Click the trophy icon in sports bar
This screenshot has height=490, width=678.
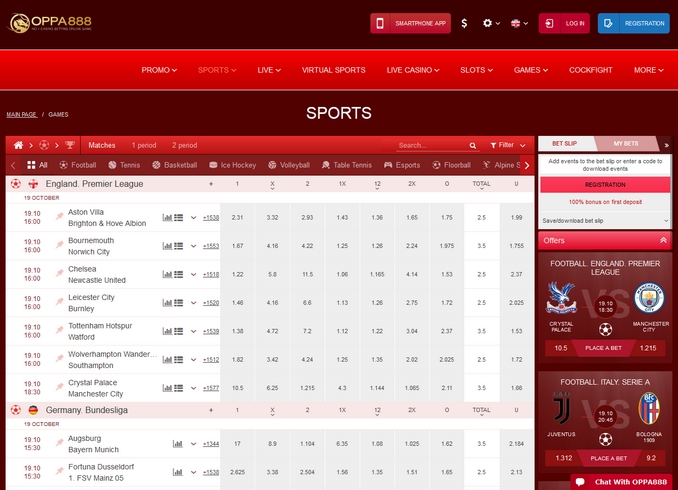(70, 145)
